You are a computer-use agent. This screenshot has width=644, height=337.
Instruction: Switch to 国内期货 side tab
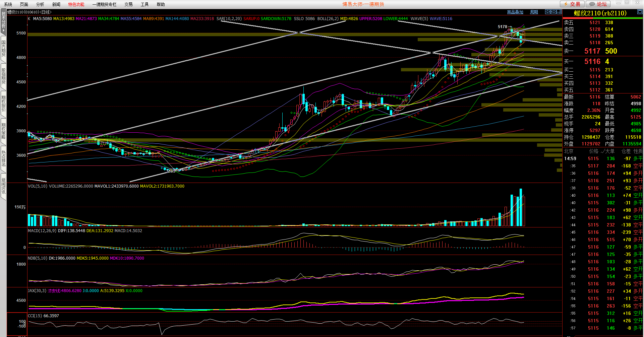(x=3, y=49)
